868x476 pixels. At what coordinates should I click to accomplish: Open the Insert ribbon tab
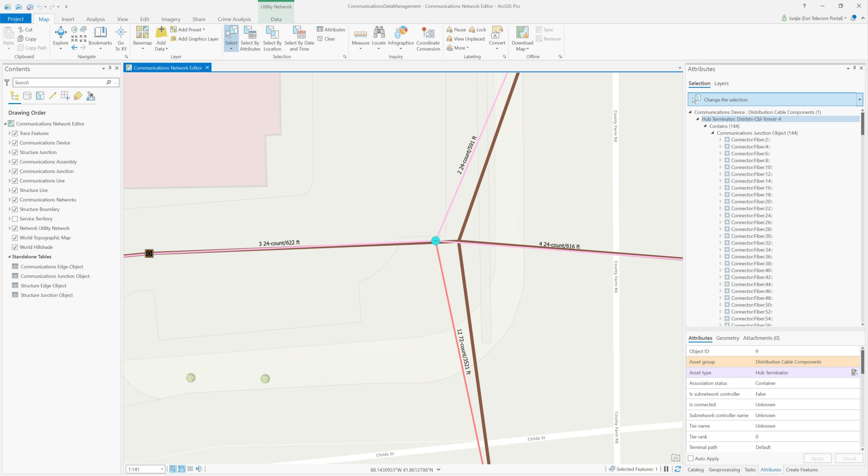pos(68,19)
